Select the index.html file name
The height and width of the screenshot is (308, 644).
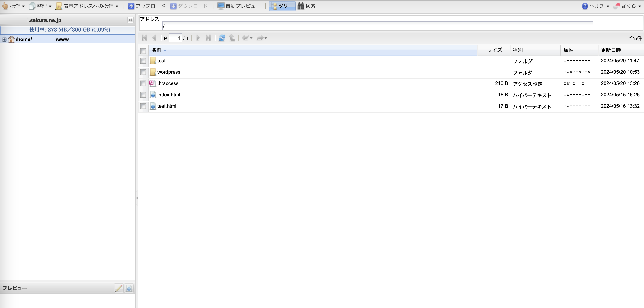[x=169, y=95]
